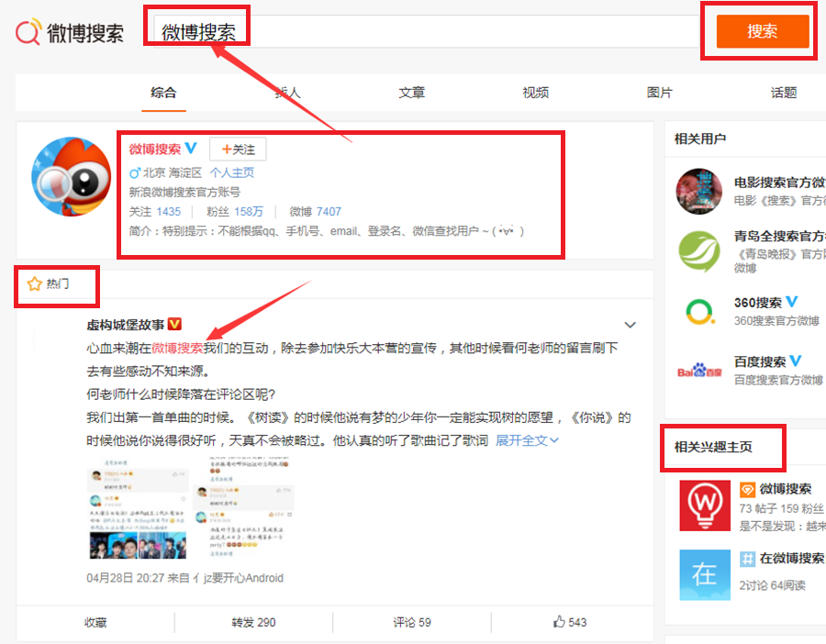Open the 文章 tab

[x=411, y=93]
